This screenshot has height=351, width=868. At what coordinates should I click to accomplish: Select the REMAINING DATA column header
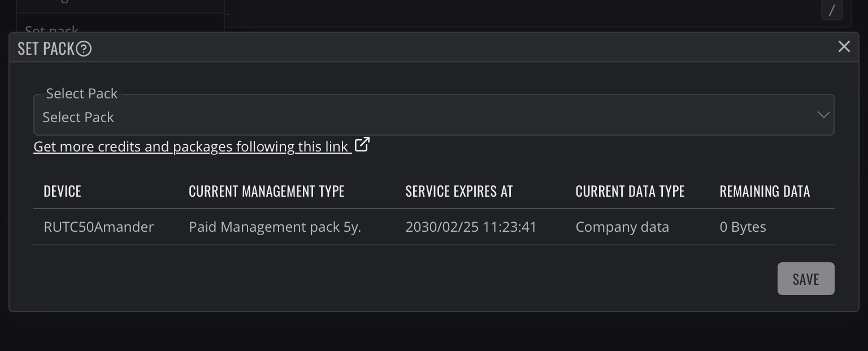765,191
